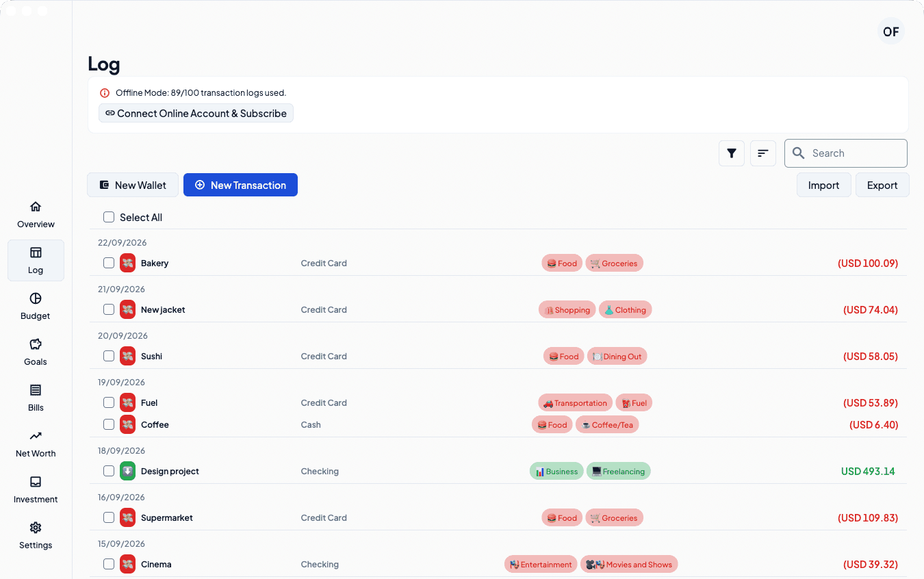
Task: Click the Export button
Action: coord(882,185)
